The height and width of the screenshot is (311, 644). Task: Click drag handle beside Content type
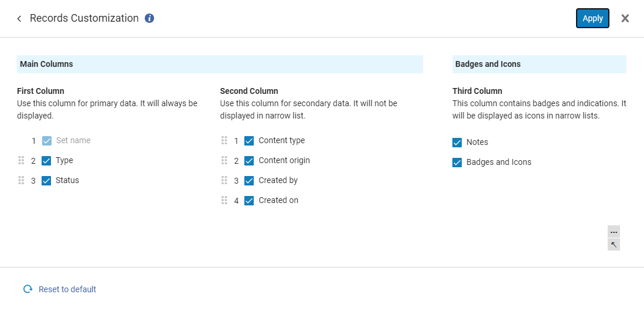coord(224,141)
